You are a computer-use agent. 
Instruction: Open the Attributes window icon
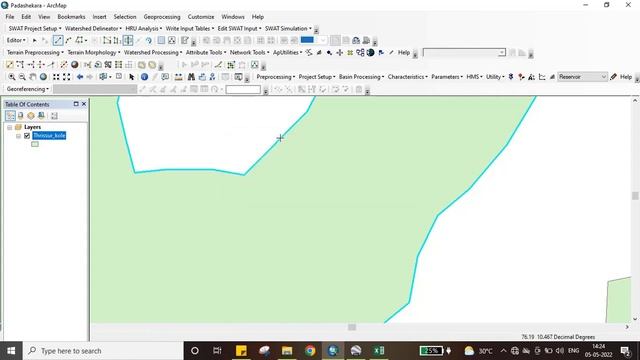(161, 40)
